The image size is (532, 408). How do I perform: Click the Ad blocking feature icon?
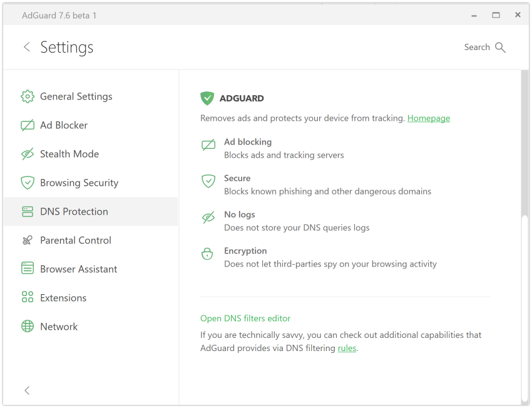(208, 145)
